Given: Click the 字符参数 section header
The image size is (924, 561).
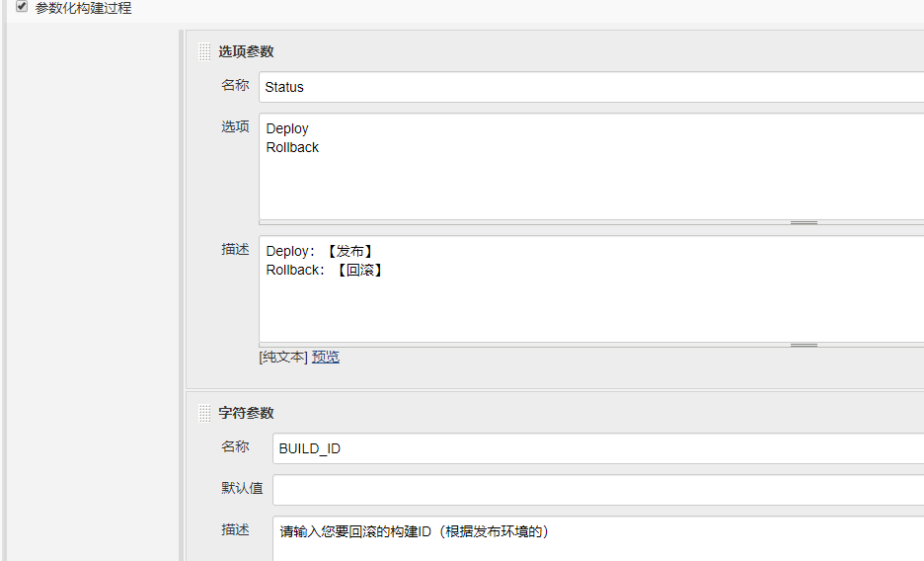Looking at the screenshot, I should 246,414.
